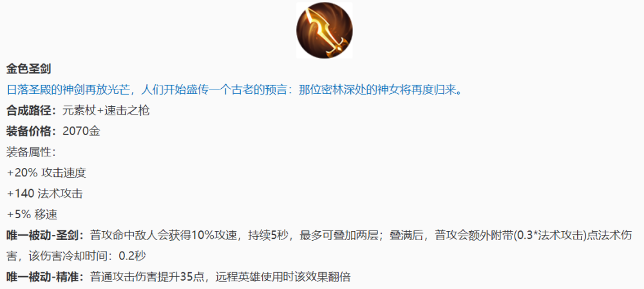Click the 2070金 price value
This screenshot has height=289, width=644.
[81, 131]
